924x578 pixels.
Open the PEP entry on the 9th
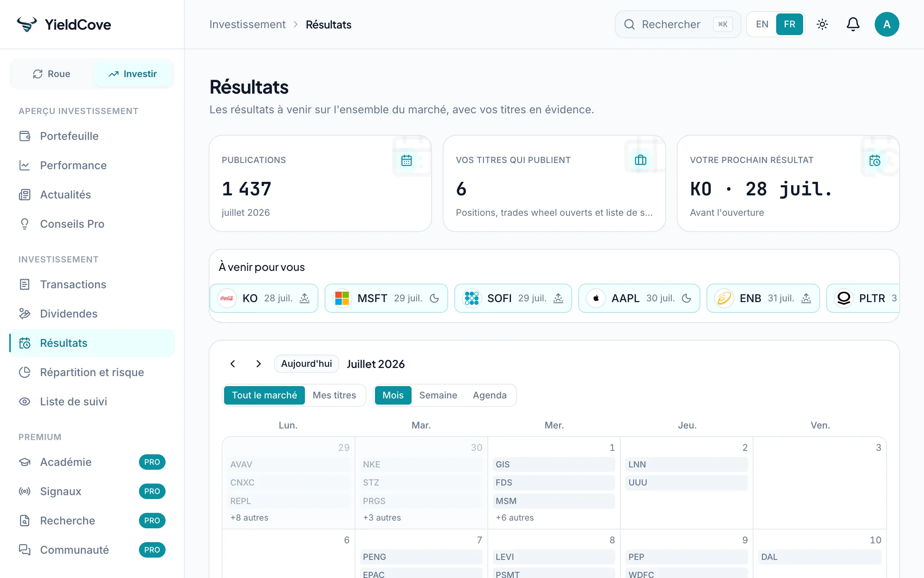pyautogui.click(x=686, y=557)
